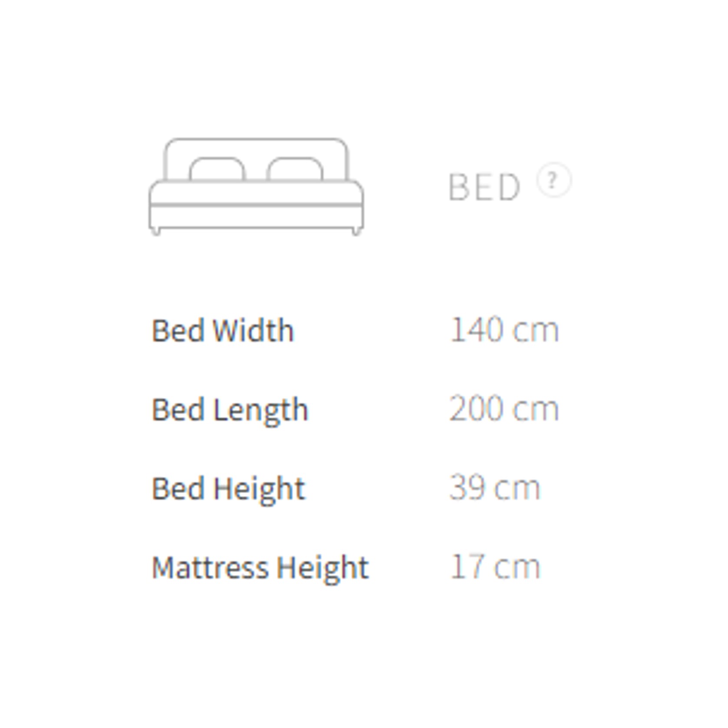Select the Mattress Height label

point(260,568)
